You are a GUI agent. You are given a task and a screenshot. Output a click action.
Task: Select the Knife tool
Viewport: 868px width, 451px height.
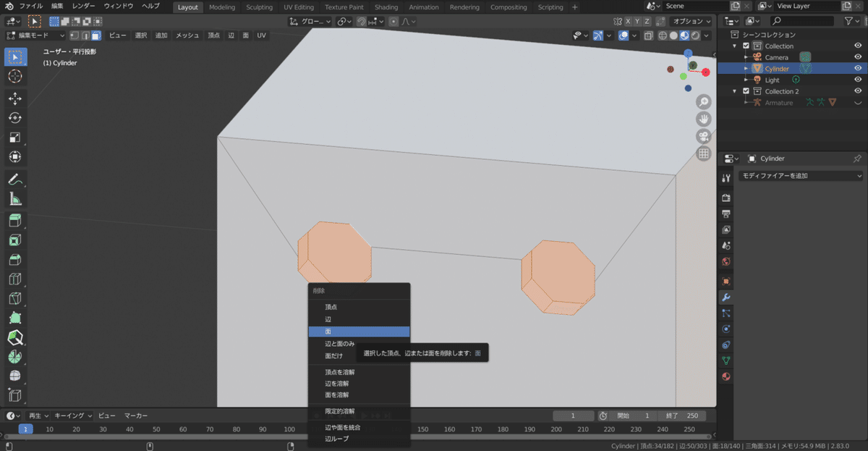[15, 298]
